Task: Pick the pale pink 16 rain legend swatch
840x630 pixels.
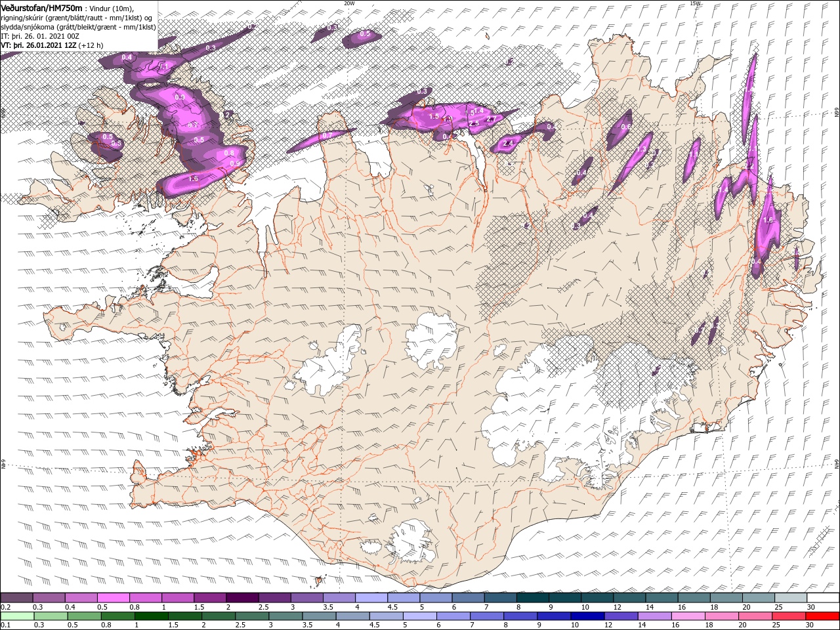Action: point(689,616)
